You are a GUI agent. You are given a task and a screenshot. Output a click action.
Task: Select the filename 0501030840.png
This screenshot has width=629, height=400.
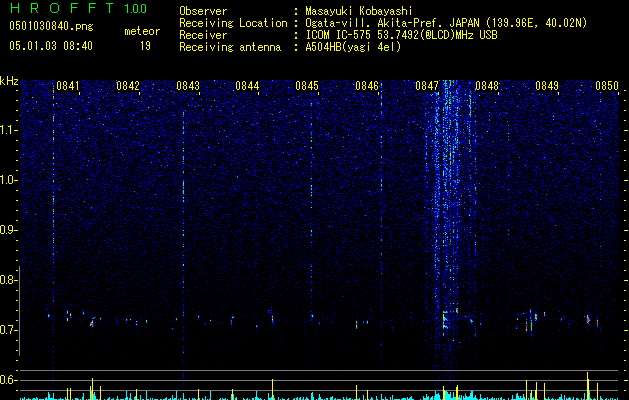(x=51, y=26)
